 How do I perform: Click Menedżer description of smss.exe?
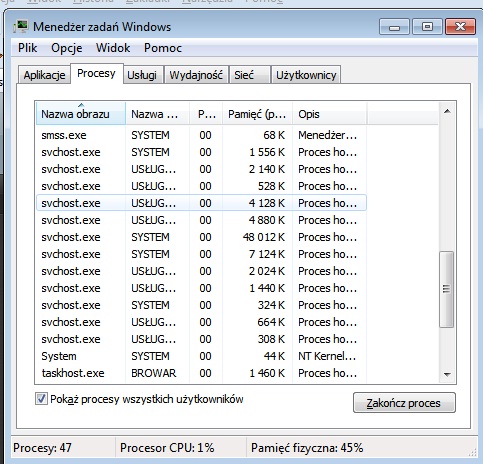pos(327,135)
